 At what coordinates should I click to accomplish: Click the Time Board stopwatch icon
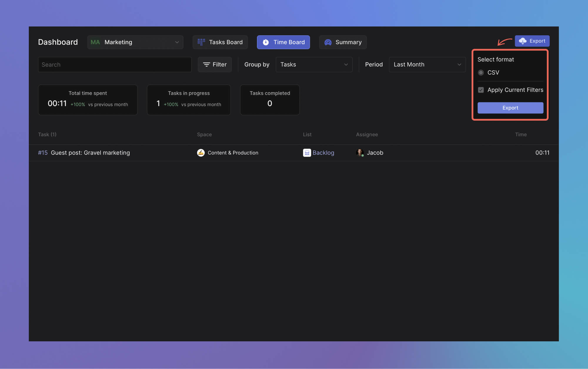coord(266,42)
